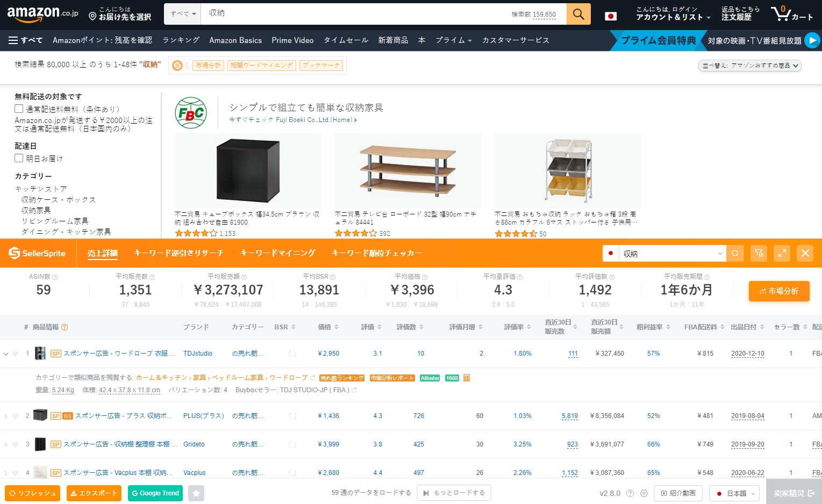The height and width of the screenshot is (504, 822).
Task: Close the SellerSprite panel
Action: [805, 254]
